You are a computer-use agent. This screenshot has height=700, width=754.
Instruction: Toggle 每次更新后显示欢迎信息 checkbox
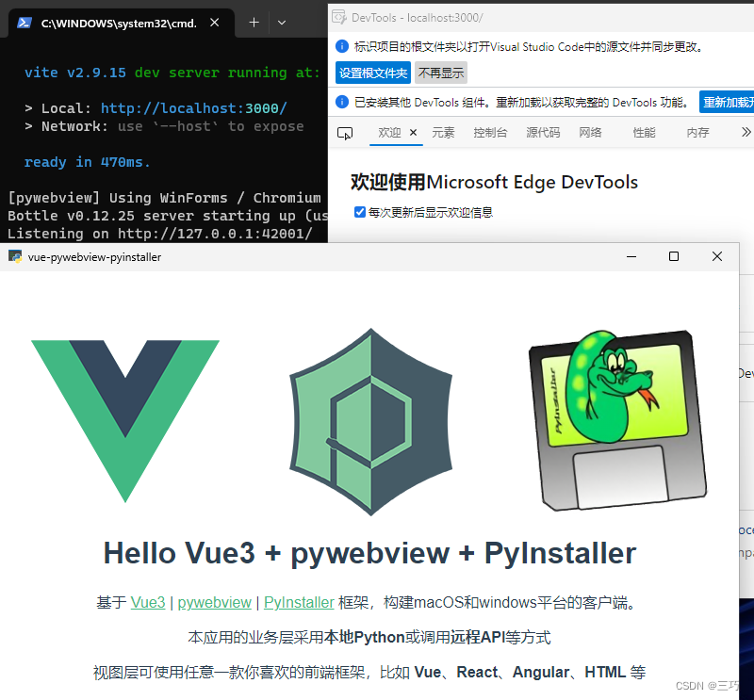(360, 212)
